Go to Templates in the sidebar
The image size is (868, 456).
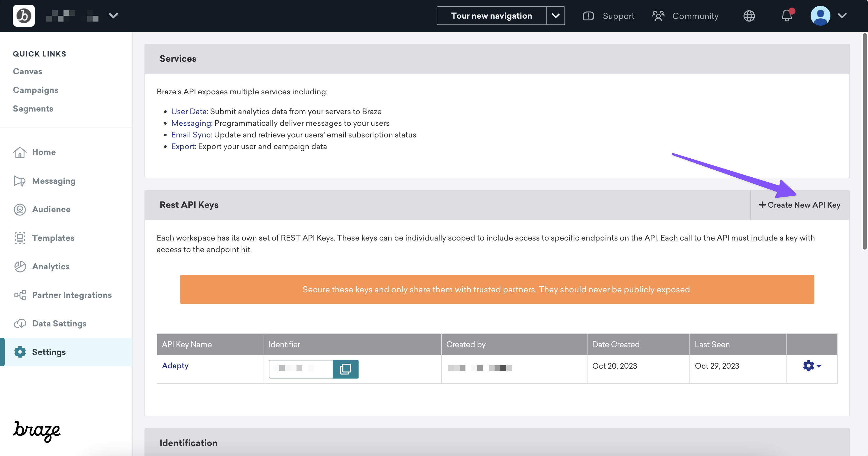[53, 238]
